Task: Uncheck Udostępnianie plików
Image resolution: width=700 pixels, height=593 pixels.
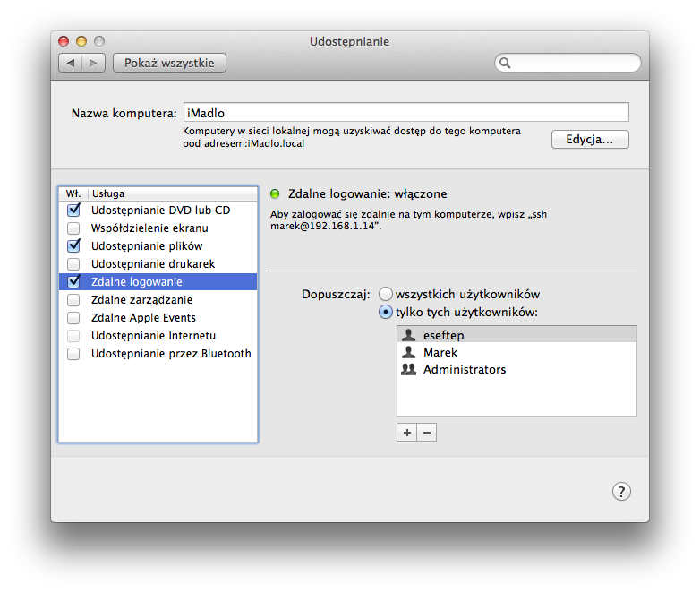Action: click(73, 245)
